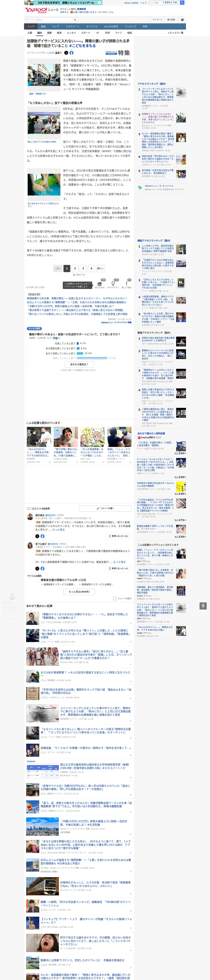
Task: Share the article on Facebook
Action: (x=71, y=53)
